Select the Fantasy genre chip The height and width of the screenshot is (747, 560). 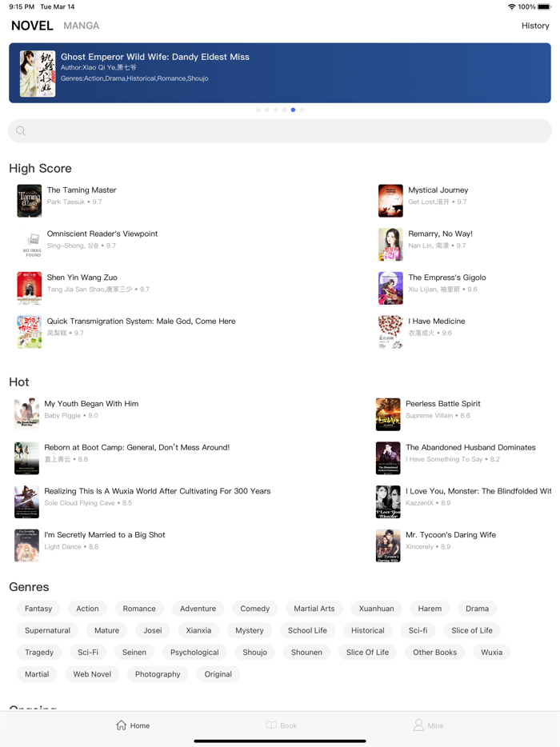(x=38, y=609)
